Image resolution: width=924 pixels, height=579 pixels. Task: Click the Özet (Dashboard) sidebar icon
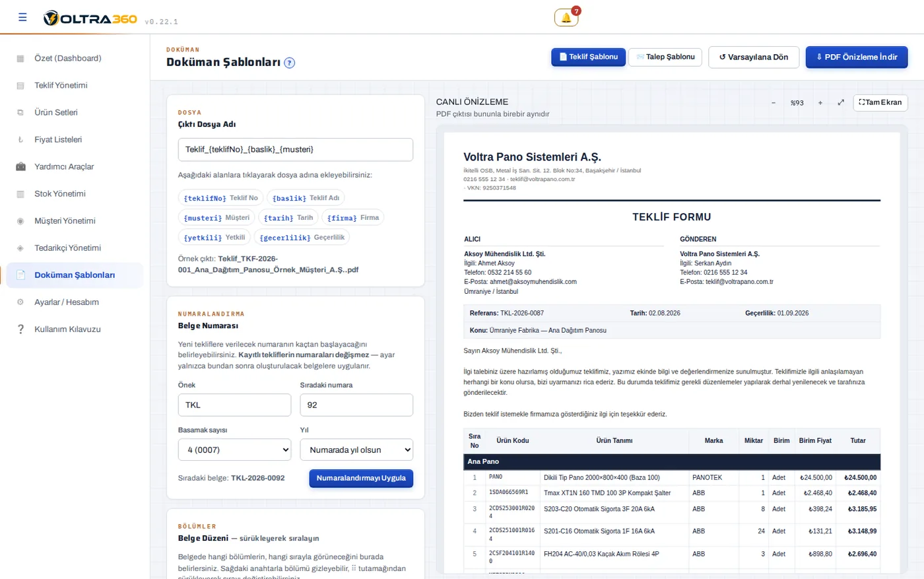[x=20, y=59]
